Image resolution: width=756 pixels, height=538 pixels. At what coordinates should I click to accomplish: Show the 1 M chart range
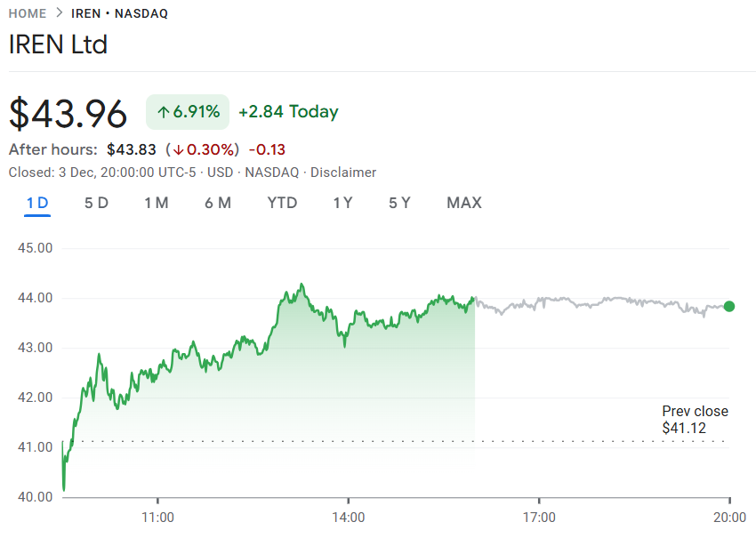click(x=157, y=203)
